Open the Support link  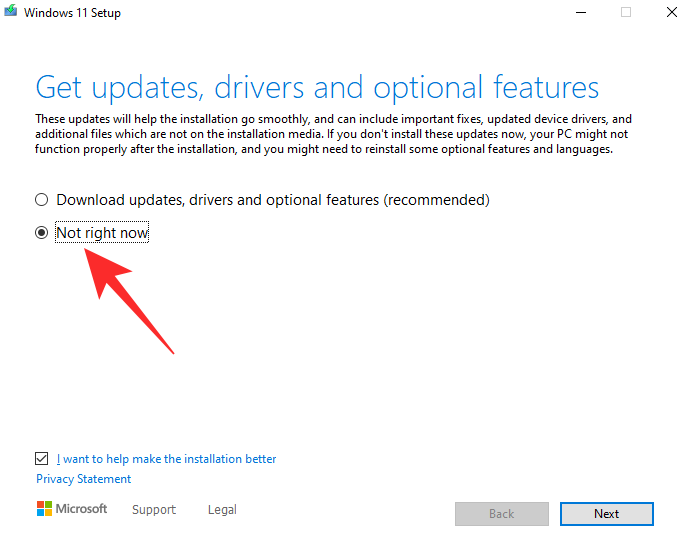click(x=154, y=510)
